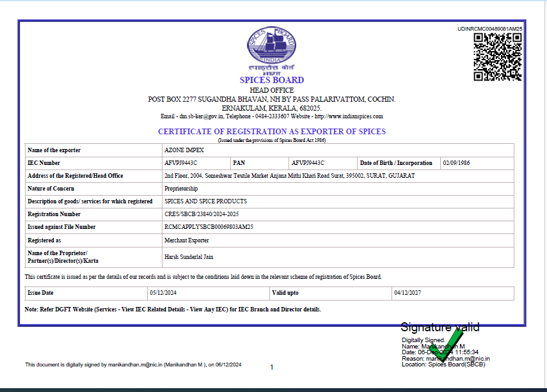Click 'Merchant Exporter' in Registered as row

(186, 240)
